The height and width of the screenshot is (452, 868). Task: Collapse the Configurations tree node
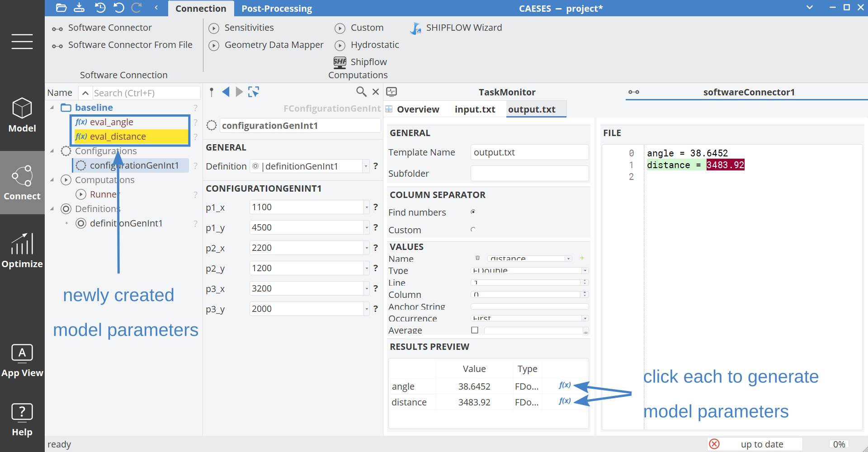point(52,151)
